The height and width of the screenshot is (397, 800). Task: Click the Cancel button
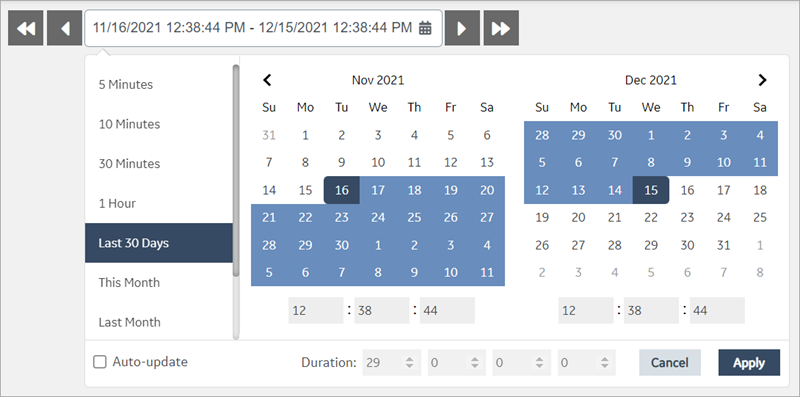(x=670, y=362)
